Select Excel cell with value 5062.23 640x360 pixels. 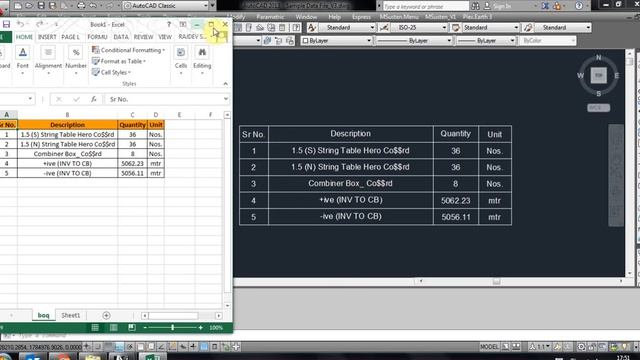132,163
